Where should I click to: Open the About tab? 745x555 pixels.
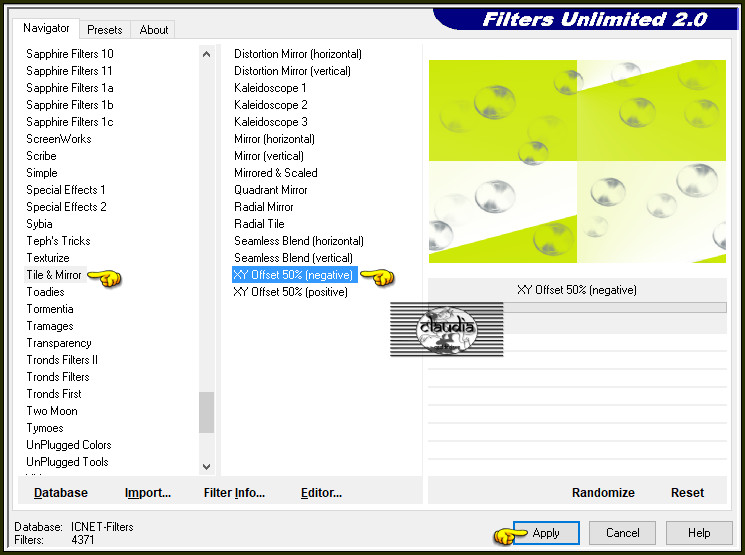click(x=153, y=29)
